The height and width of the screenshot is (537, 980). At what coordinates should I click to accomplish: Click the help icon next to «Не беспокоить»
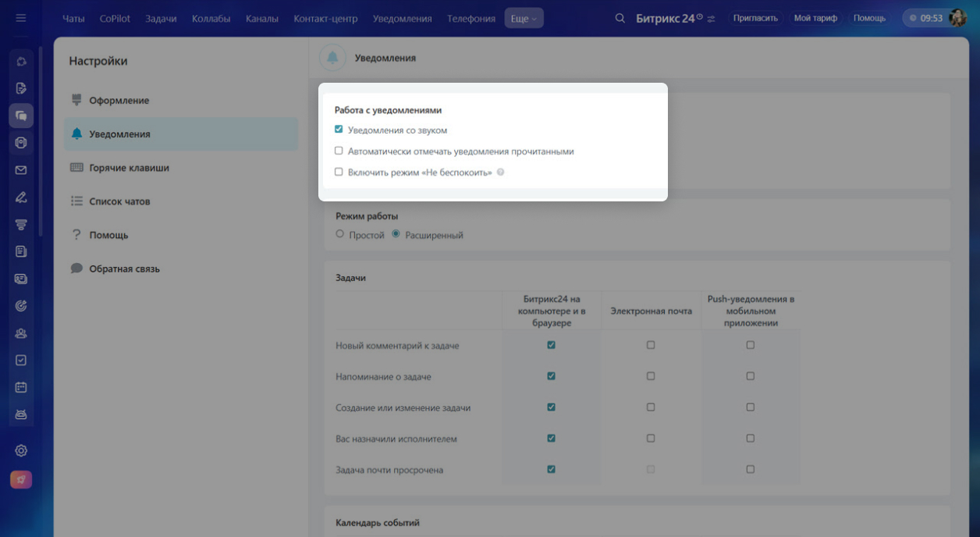click(x=500, y=172)
